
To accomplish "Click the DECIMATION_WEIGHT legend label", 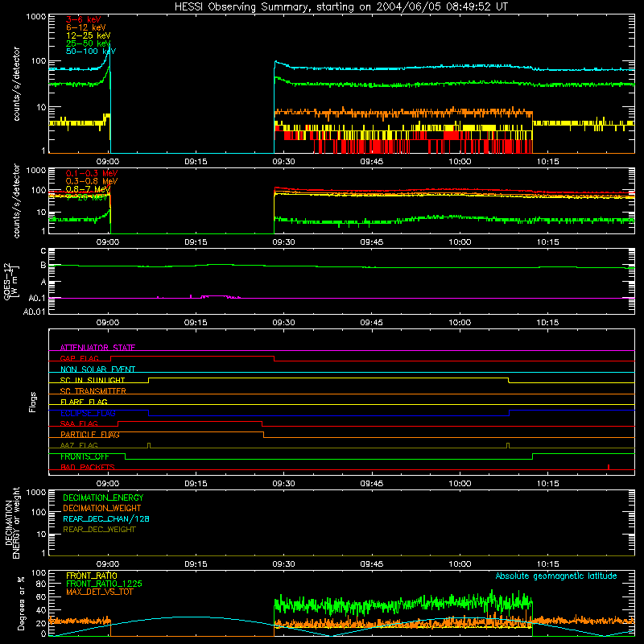I will point(102,508).
